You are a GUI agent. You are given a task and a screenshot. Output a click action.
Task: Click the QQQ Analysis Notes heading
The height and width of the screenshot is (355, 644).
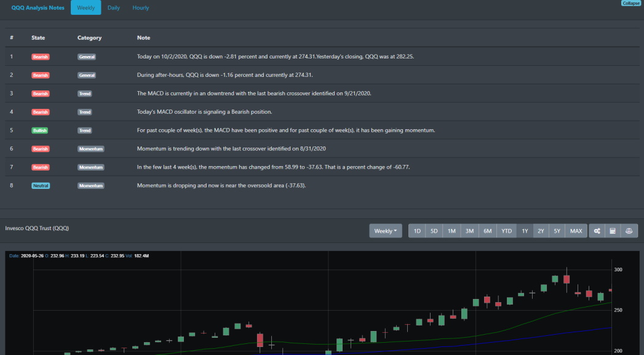pyautogui.click(x=38, y=8)
